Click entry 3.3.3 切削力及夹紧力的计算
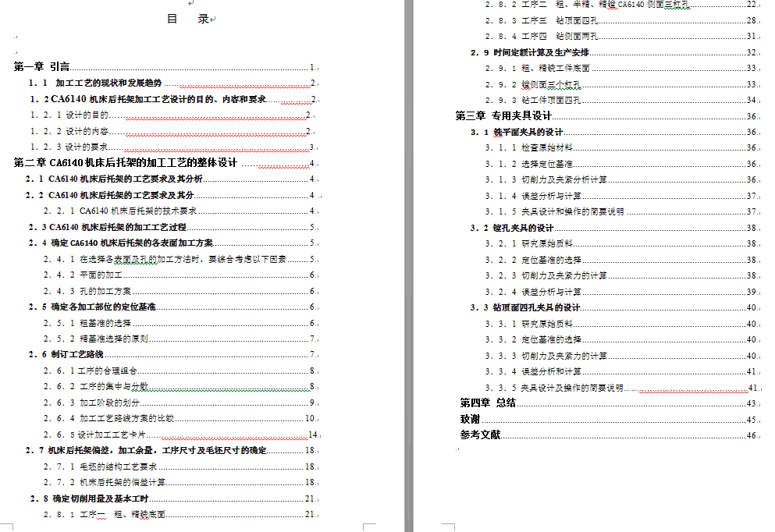Screen dimensions: 775x532 tap(622, 356)
